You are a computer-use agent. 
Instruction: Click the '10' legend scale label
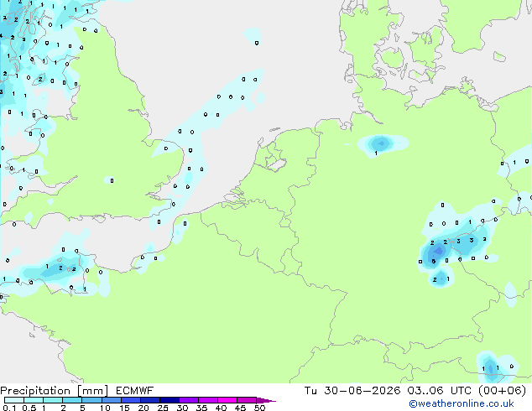tap(105, 408)
